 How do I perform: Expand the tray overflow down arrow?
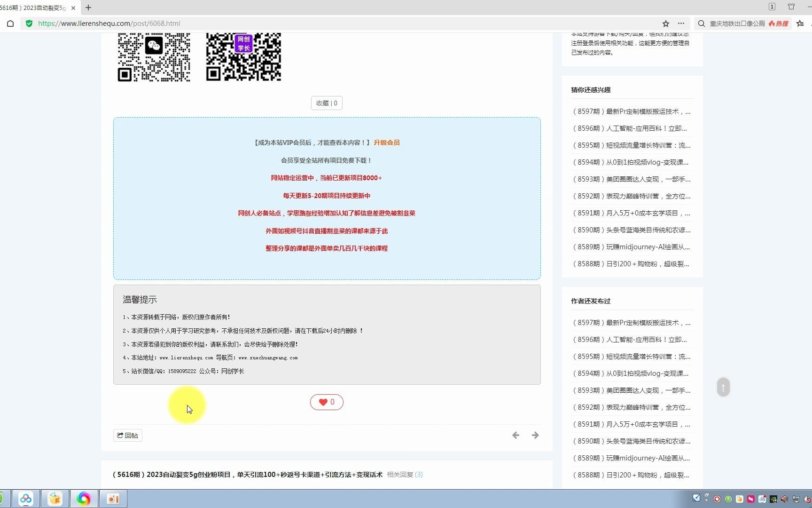tap(706, 500)
